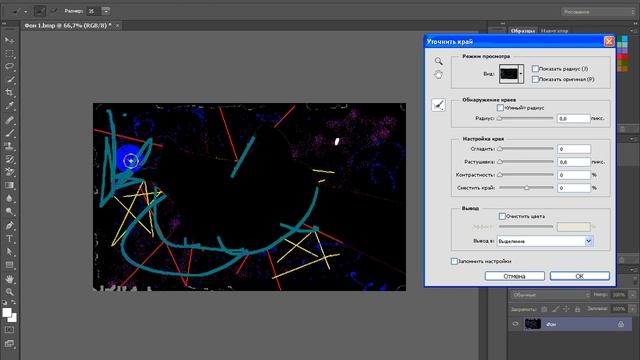This screenshot has width=640, height=360.
Task: Select the Clone Stamp tool
Action: (x=9, y=146)
